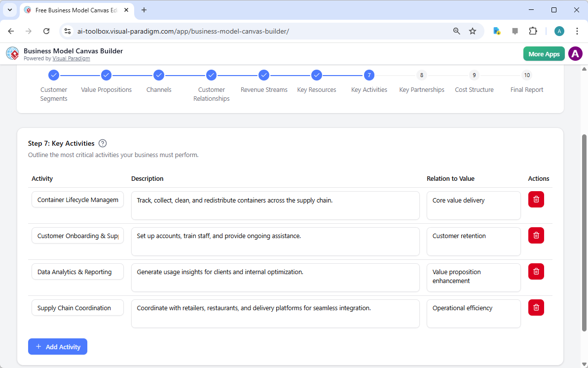Image resolution: width=588 pixels, height=368 pixels.
Task: Delete the Container Lifecycle Management activity
Action: click(x=536, y=199)
